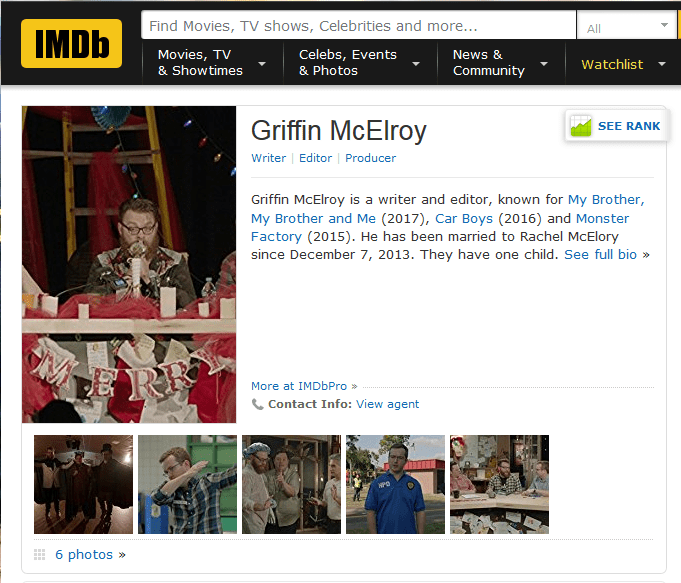The height and width of the screenshot is (583, 681).
Task: Open the Celebs, Events & Photos menu
Action: tap(347, 63)
